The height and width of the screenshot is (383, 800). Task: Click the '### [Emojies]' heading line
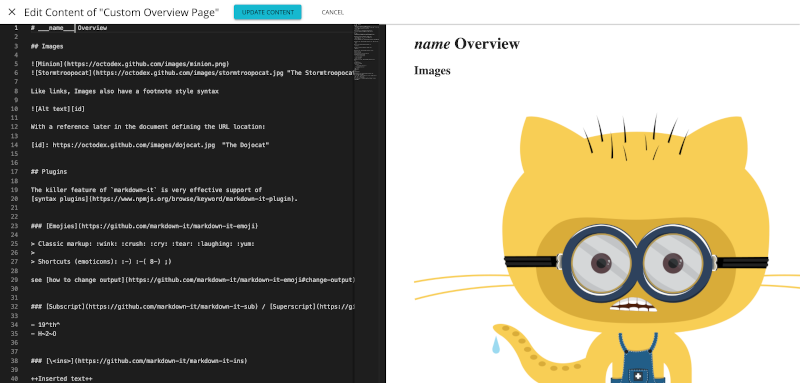point(144,226)
